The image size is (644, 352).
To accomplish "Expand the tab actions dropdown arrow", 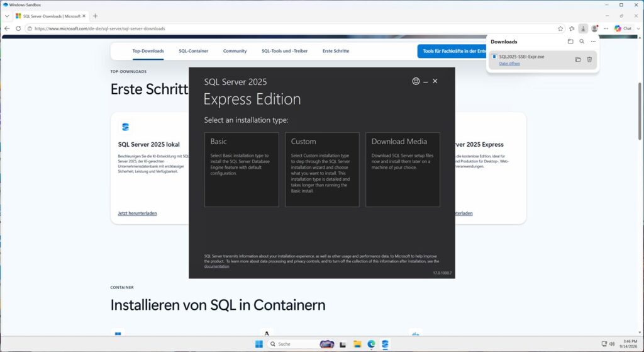I will tap(7, 16).
